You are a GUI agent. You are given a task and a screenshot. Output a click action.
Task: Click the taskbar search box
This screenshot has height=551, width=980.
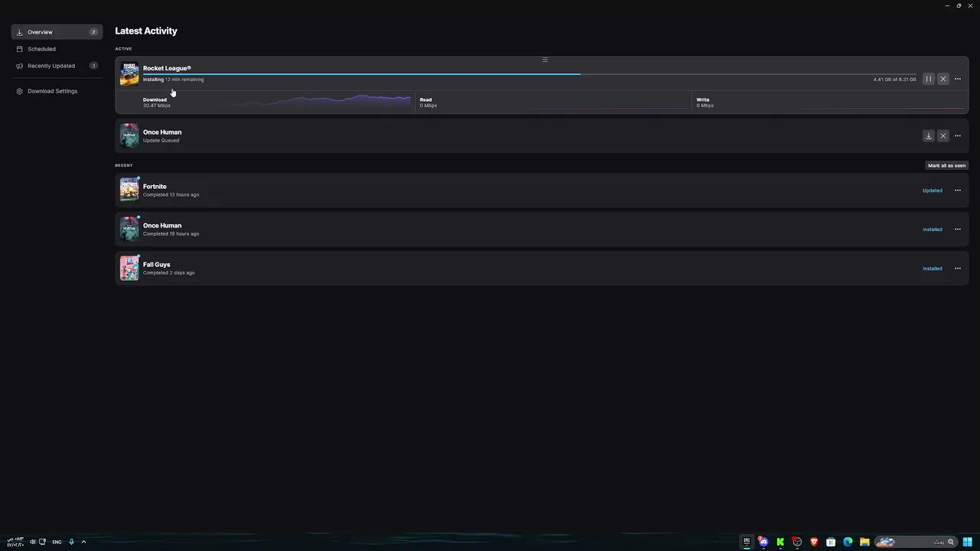[915, 542]
